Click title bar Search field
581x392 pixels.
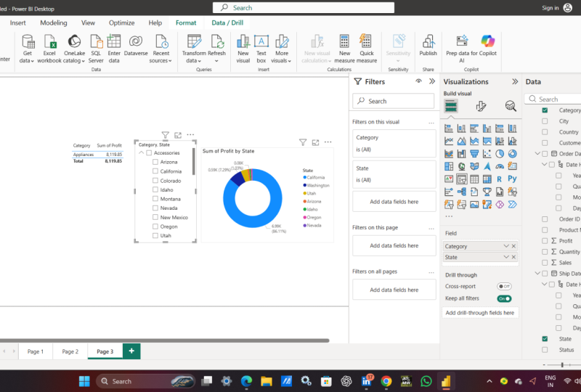coord(304,8)
